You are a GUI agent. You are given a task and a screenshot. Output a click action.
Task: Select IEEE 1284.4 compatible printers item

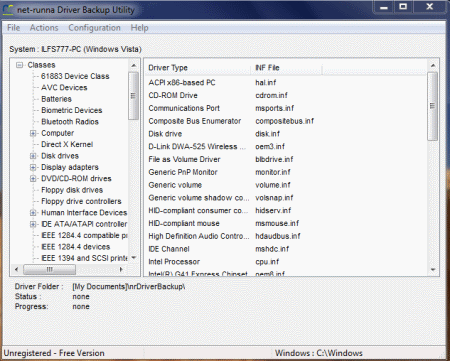pos(84,235)
